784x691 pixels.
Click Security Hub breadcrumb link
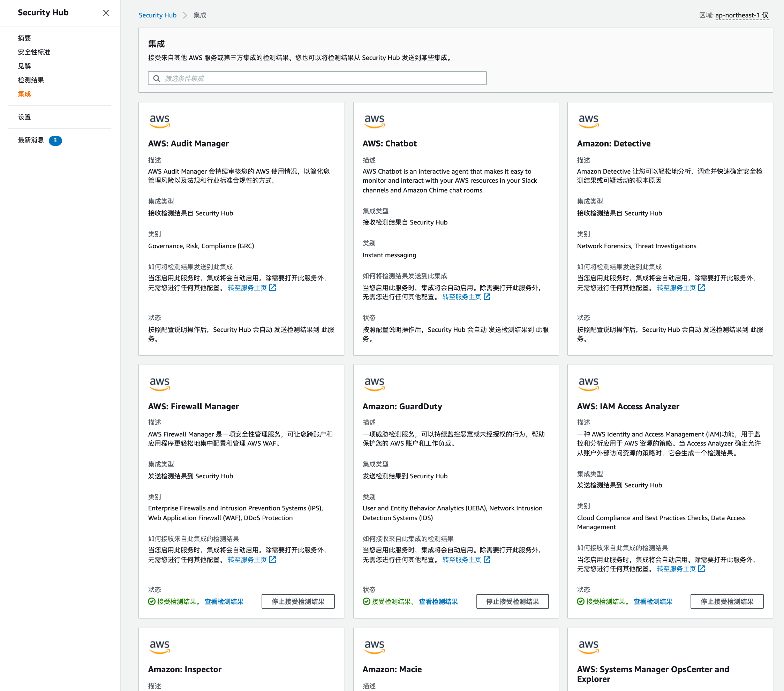pyautogui.click(x=157, y=15)
